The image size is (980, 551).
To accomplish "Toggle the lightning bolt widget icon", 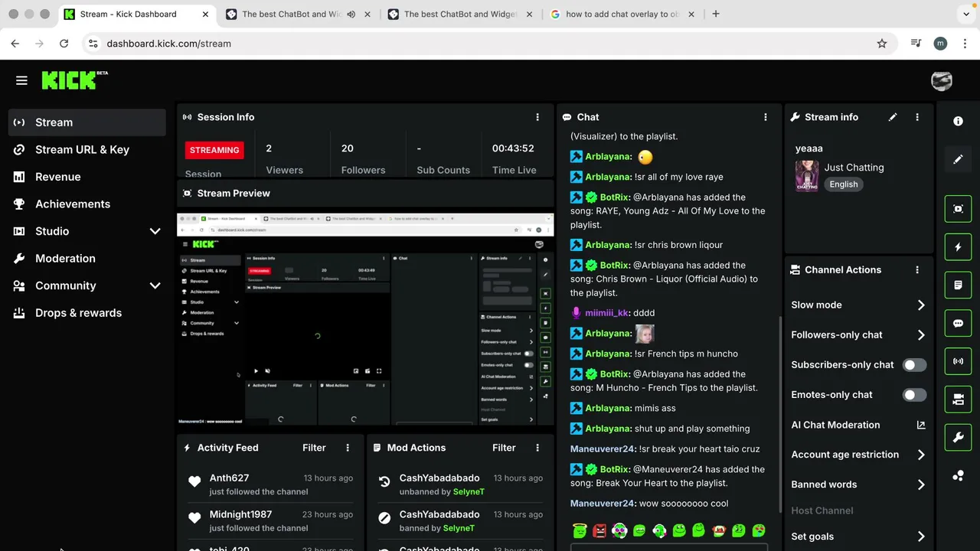I will pyautogui.click(x=958, y=247).
